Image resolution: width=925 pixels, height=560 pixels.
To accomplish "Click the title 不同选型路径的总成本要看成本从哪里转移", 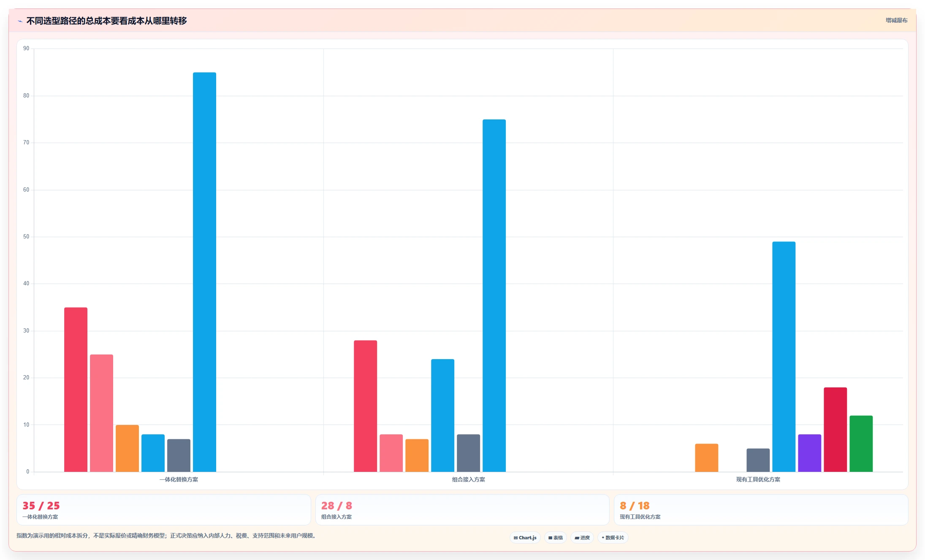I will pos(106,21).
